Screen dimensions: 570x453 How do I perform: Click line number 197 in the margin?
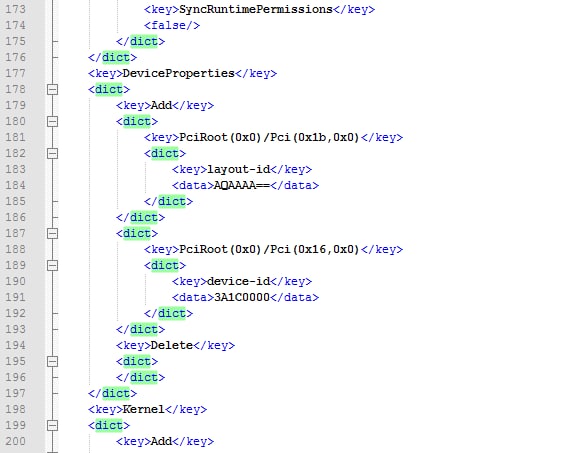[x=15, y=393]
